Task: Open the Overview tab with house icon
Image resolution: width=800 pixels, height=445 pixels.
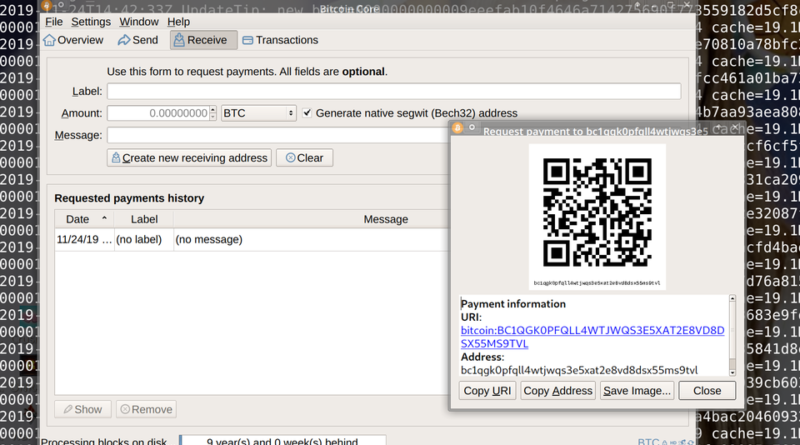Action: coord(73,40)
